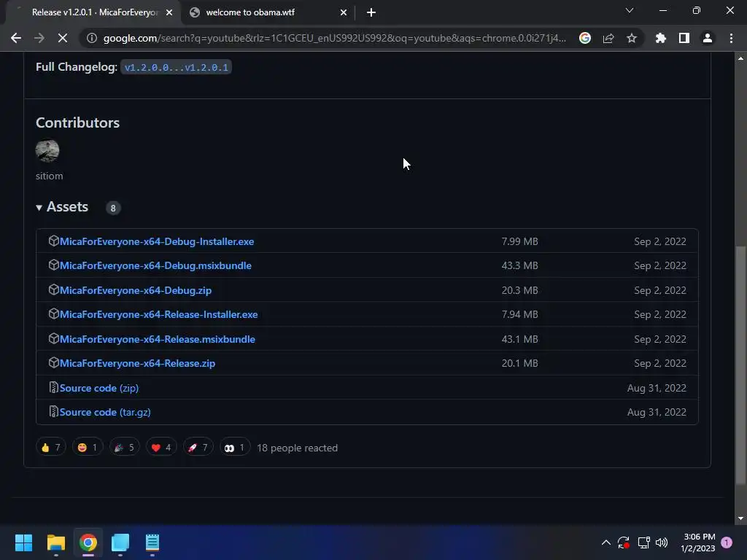Download MicaForEveryone-x64-Debug.msixbundle

point(155,265)
